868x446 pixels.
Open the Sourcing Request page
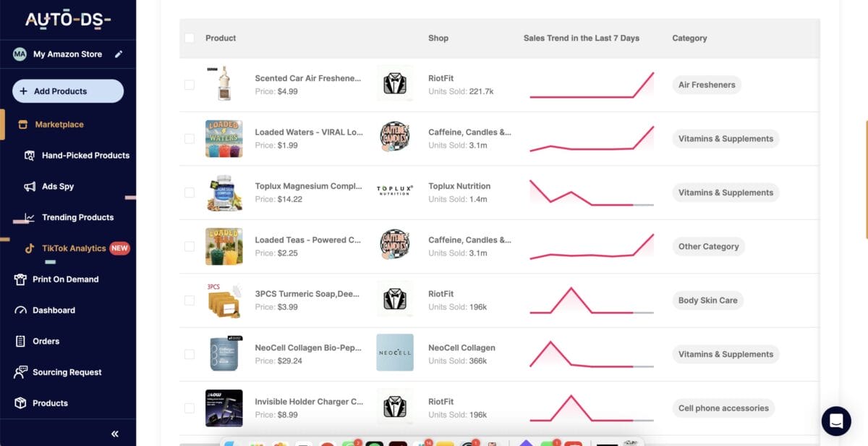66,372
